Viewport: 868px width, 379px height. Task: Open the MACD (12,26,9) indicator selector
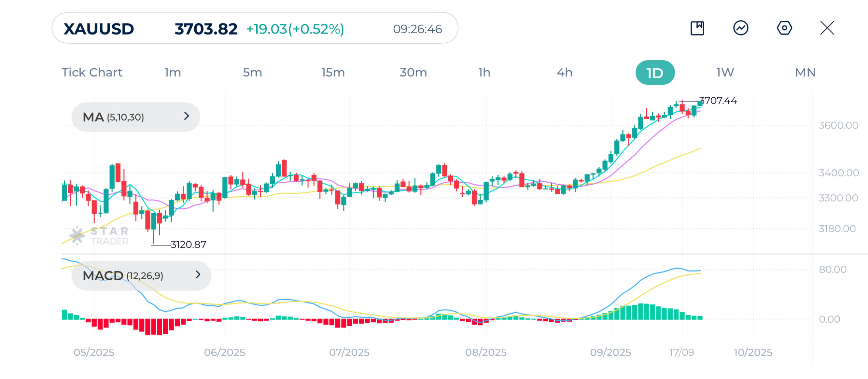pyautogui.click(x=141, y=276)
